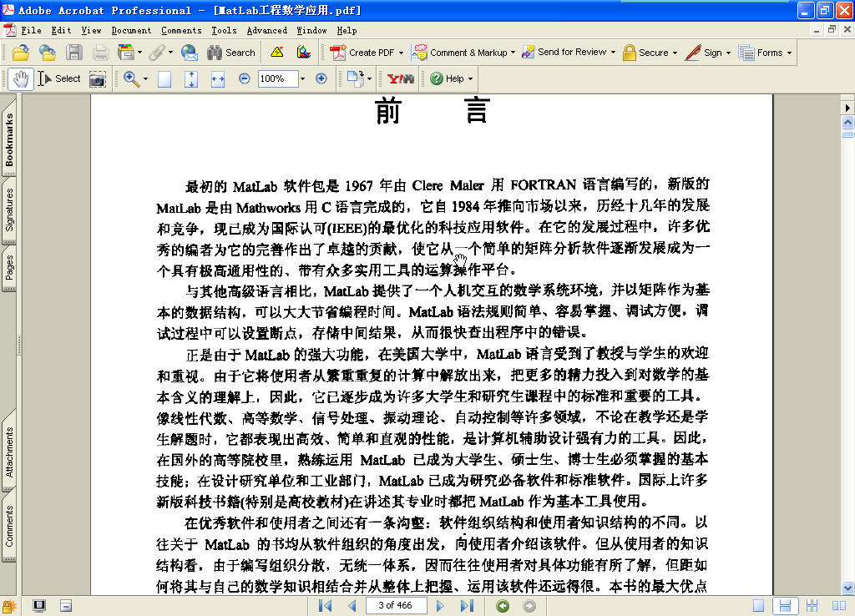The width and height of the screenshot is (855, 616).
Task: Toggle Facing pages layout in status bar
Action: click(838, 606)
